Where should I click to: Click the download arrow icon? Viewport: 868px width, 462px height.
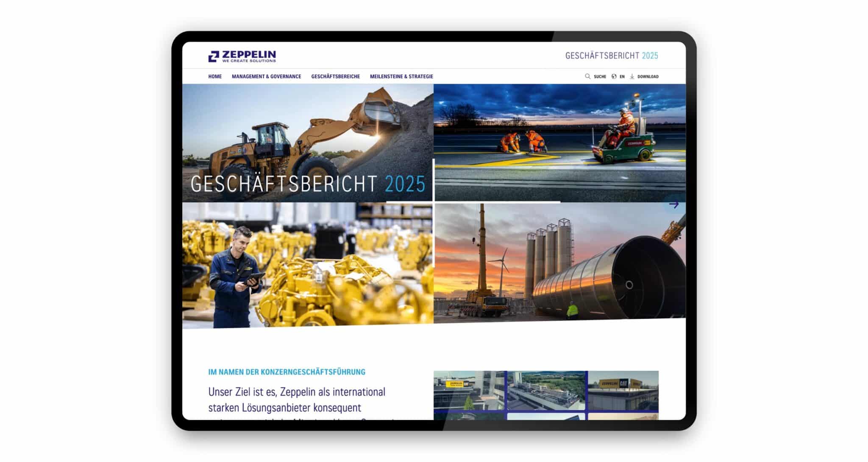632,76
